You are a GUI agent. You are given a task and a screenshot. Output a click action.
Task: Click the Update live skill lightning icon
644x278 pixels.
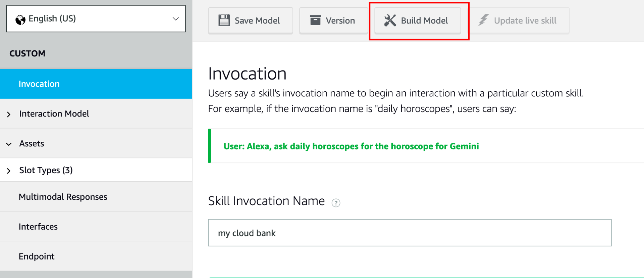483,20
